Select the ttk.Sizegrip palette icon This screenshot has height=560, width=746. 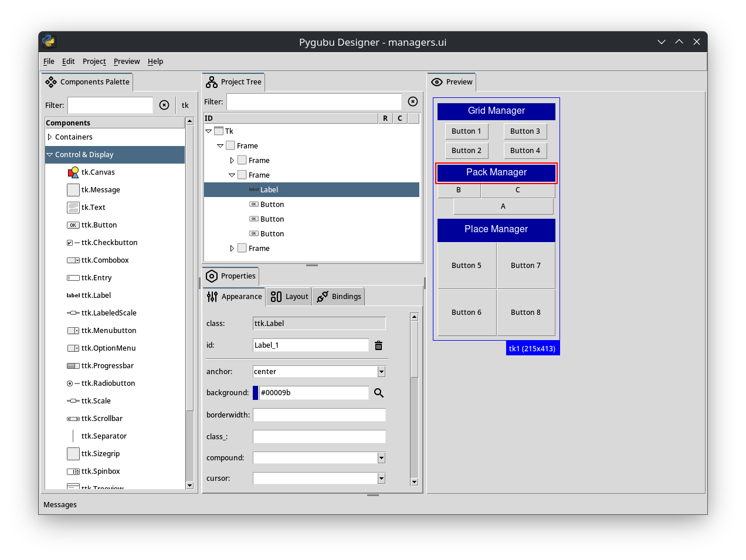[x=73, y=454]
